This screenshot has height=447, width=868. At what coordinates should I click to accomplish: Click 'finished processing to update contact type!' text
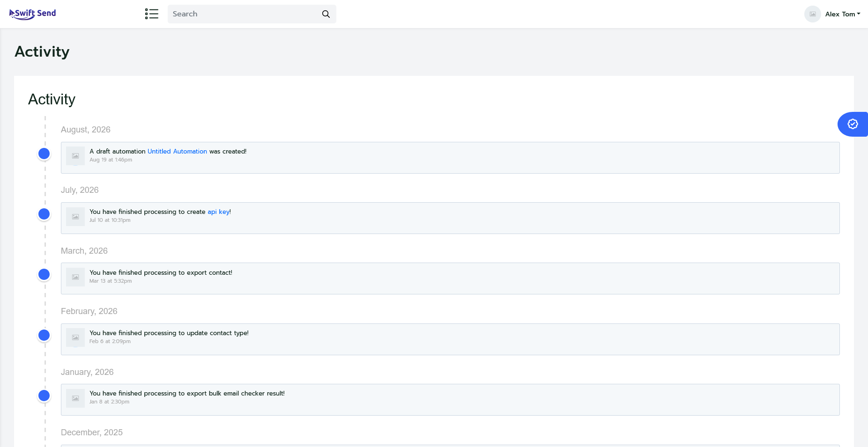coord(184,333)
